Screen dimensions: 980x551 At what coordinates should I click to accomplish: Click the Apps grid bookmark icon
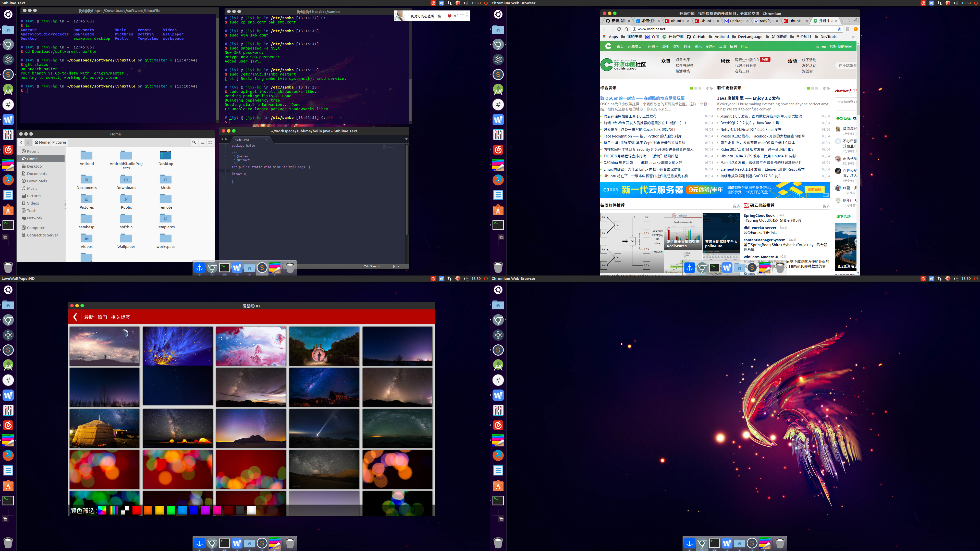pyautogui.click(x=605, y=37)
